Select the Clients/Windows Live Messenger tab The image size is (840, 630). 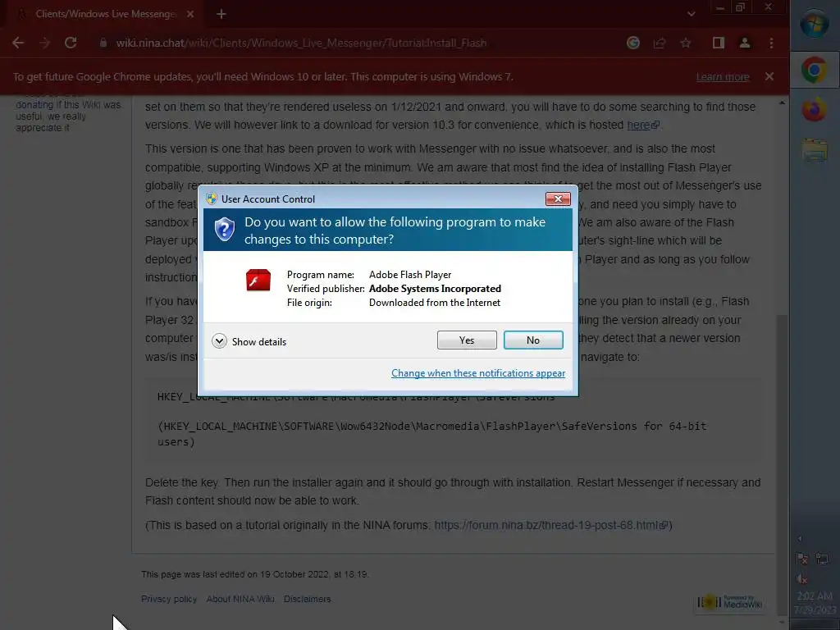pos(105,14)
